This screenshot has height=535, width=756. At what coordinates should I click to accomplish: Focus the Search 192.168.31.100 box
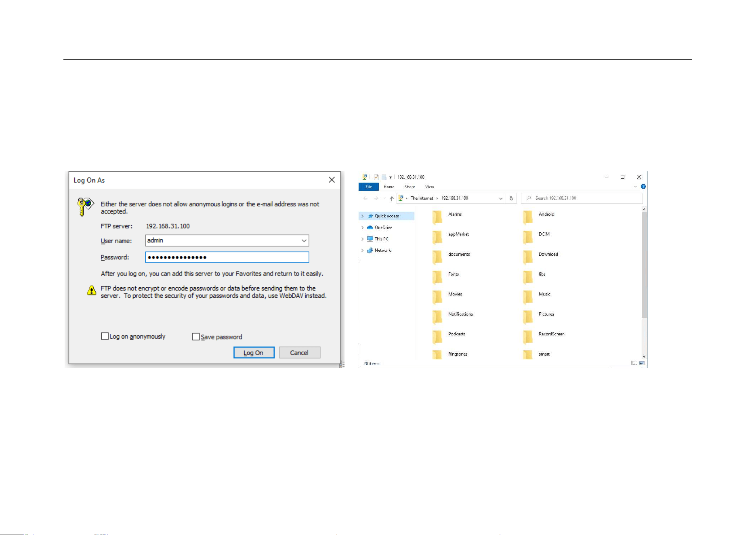582,198
